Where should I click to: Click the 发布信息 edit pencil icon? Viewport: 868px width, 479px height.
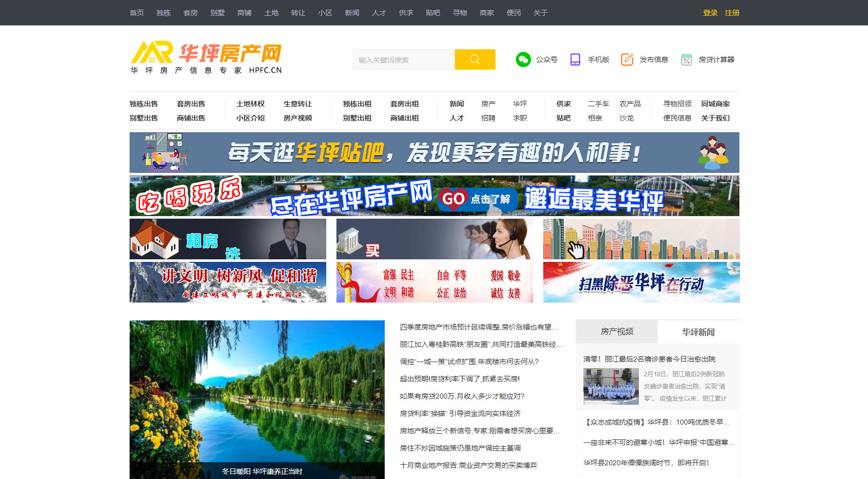[627, 59]
